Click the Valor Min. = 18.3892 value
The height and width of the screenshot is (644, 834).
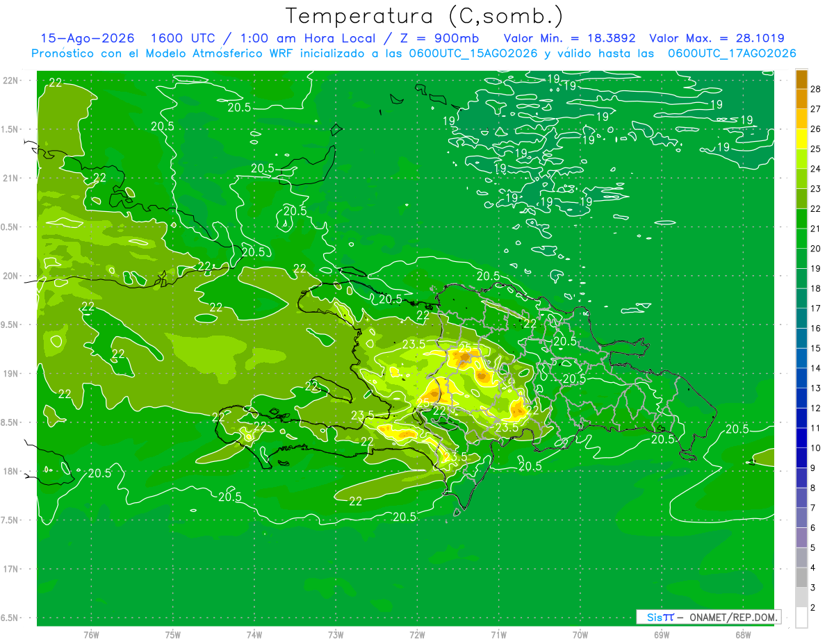(570, 38)
